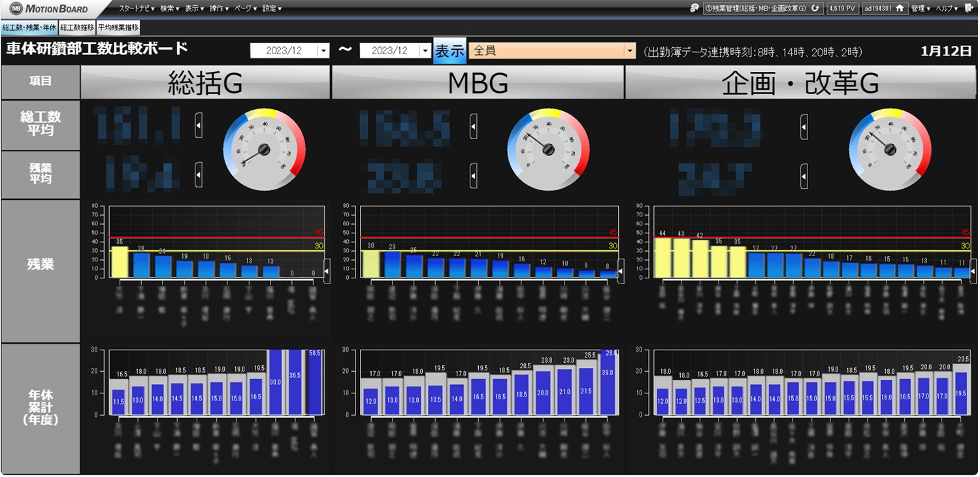980x477 pixels.
Task: Toggle the arrow beside MBG 残業平均 value
Action: [474, 176]
